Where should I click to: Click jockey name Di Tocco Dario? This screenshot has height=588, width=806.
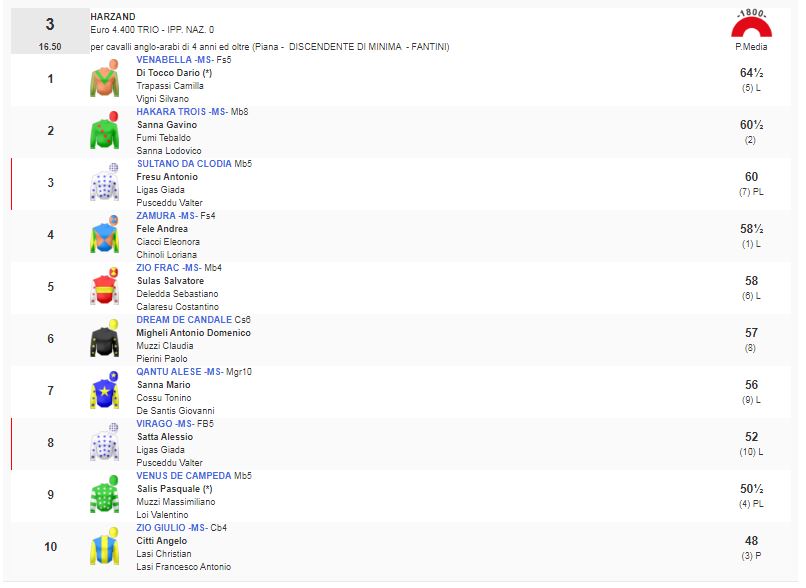point(168,73)
